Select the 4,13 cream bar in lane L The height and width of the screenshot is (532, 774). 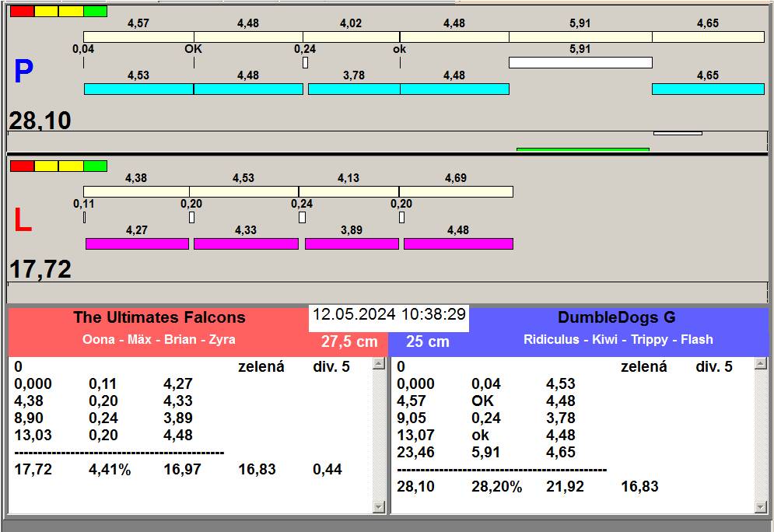coord(348,191)
